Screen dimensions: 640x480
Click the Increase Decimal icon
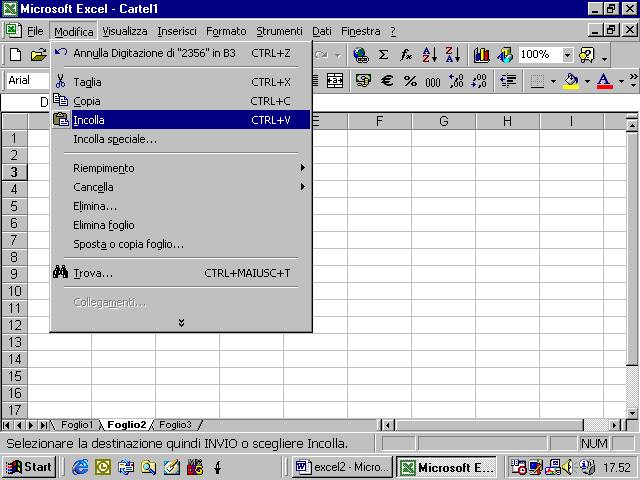point(456,80)
